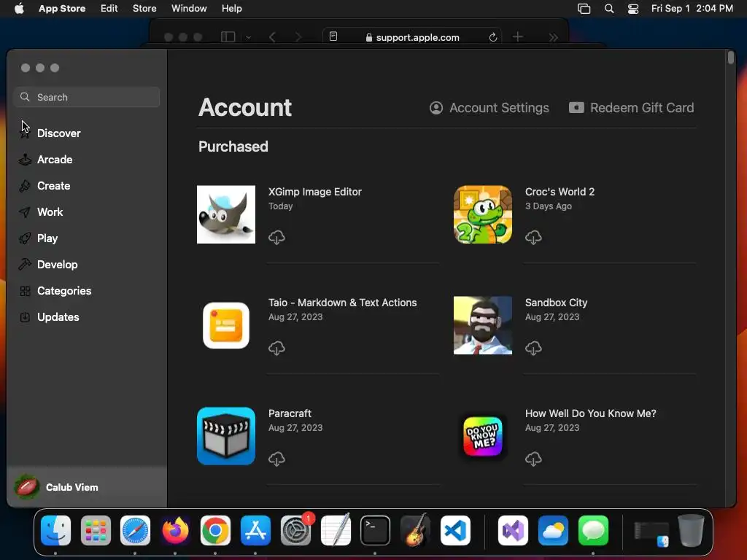Download Sandbox City using cloud icon
Screen dimensions: 747x560
(x=533, y=348)
